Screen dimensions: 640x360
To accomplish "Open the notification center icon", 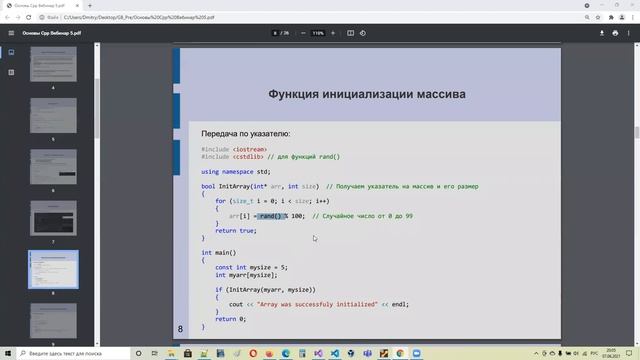I will click(x=629, y=353).
